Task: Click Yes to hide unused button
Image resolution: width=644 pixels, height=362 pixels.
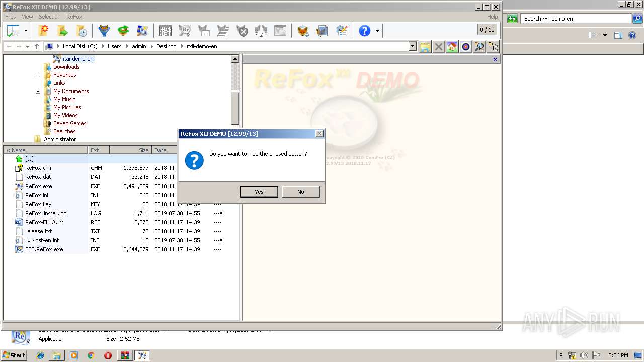Action: (259, 192)
